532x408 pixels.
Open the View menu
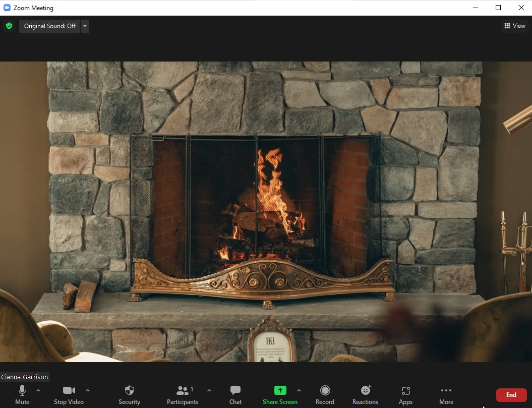point(514,26)
